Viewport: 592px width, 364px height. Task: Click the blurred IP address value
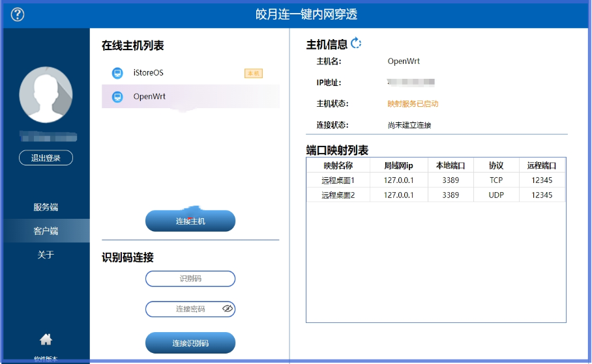point(411,82)
